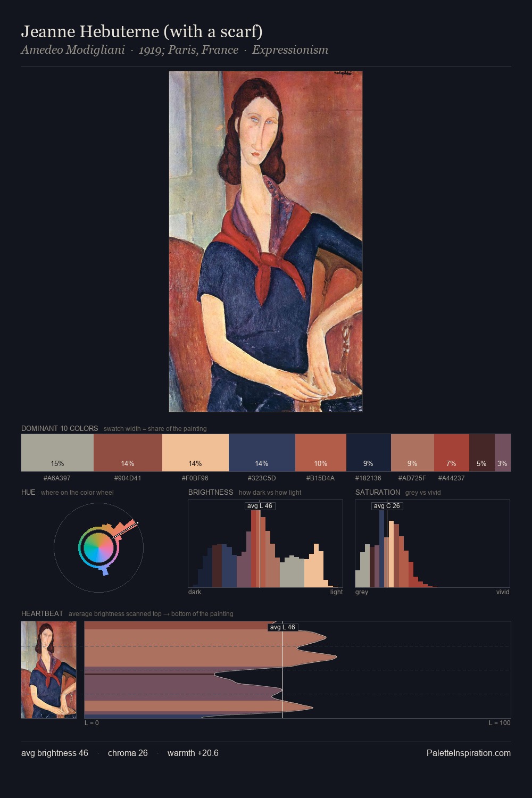
Task: Click the artist name Amedeo Modigliani
Action: point(73,50)
